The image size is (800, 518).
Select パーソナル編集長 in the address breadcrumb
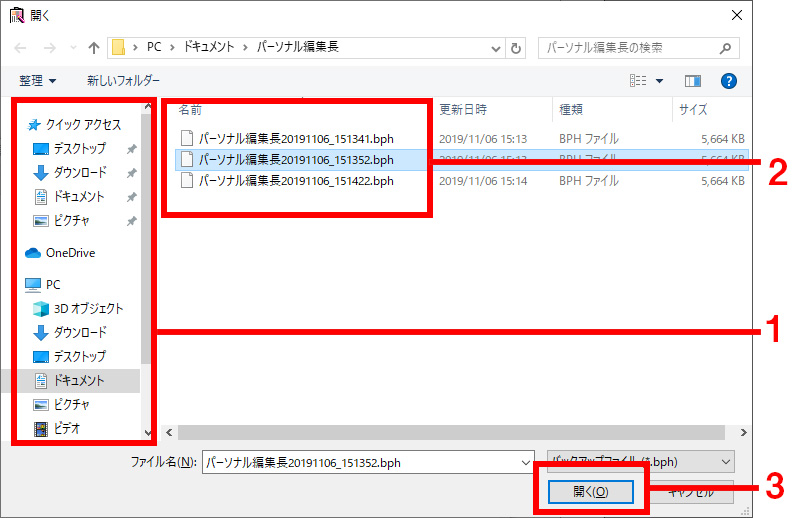tap(297, 47)
